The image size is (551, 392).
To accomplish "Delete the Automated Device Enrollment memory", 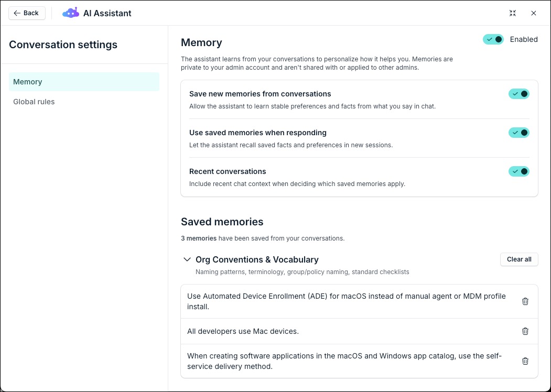I will coord(525,301).
